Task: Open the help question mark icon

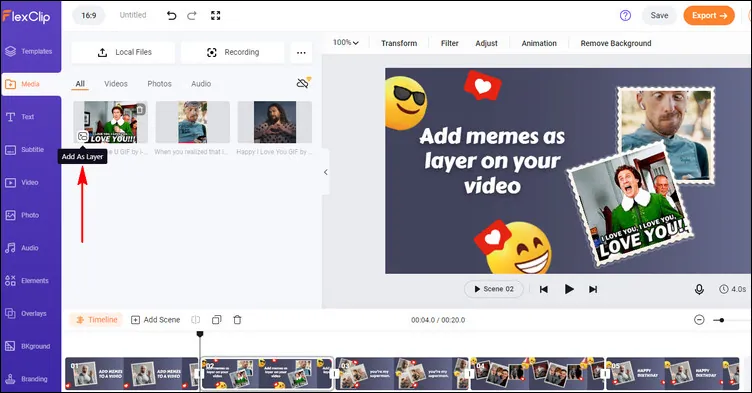Action: pyautogui.click(x=625, y=15)
